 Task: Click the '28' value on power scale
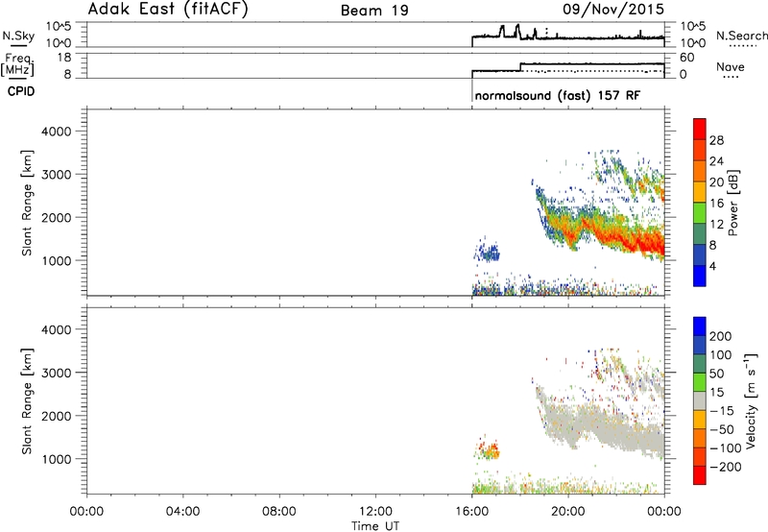(x=716, y=140)
